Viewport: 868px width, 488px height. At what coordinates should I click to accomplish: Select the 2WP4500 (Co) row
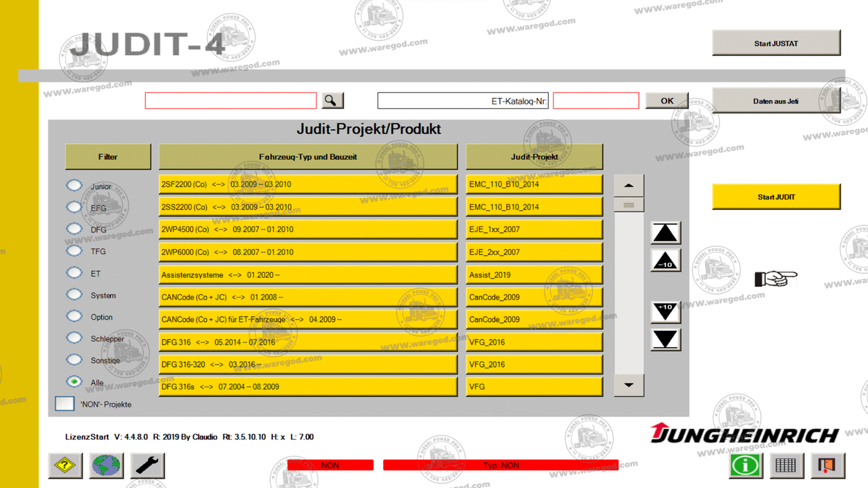click(x=308, y=229)
